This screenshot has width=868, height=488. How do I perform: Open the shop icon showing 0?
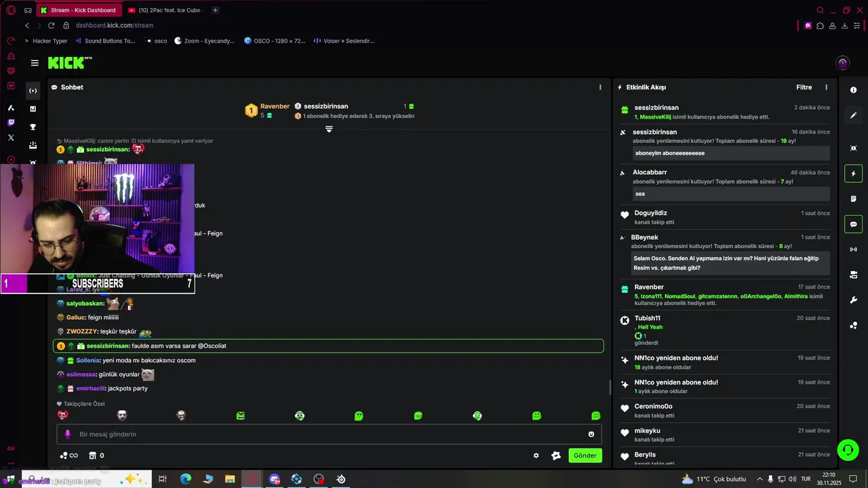click(97, 455)
